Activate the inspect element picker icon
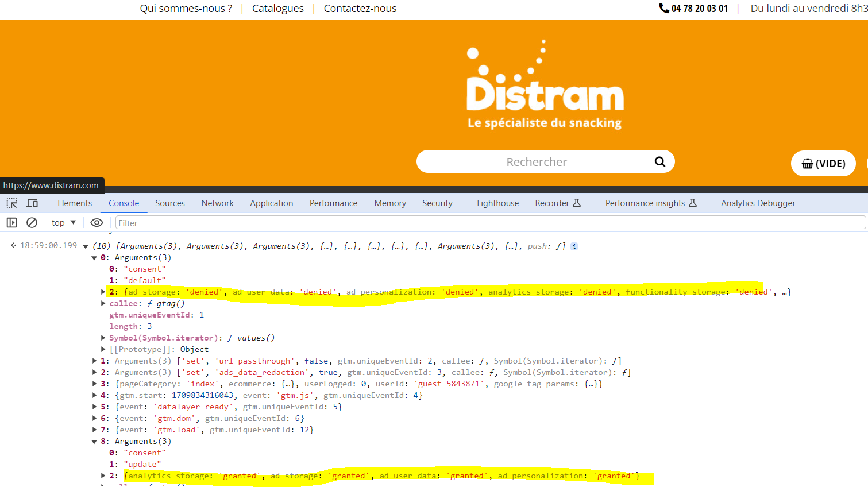The image size is (868, 487). (x=11, y=203)
